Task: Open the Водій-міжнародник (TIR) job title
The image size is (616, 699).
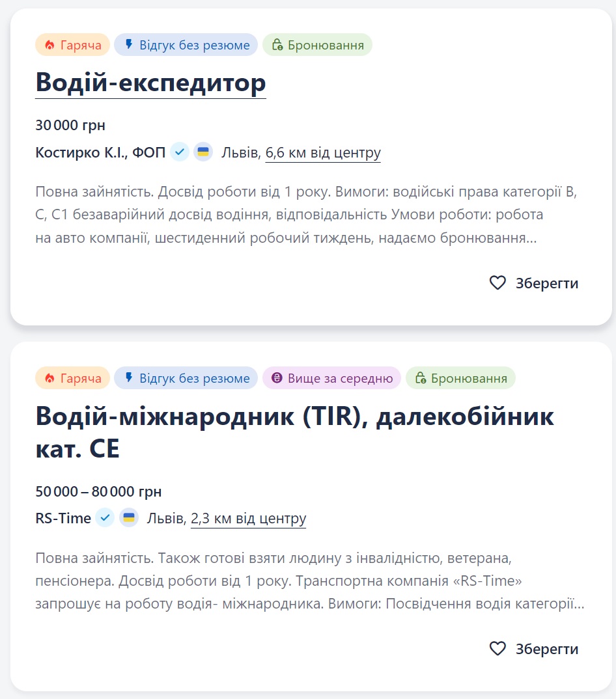Action: [x=294, y=417]
